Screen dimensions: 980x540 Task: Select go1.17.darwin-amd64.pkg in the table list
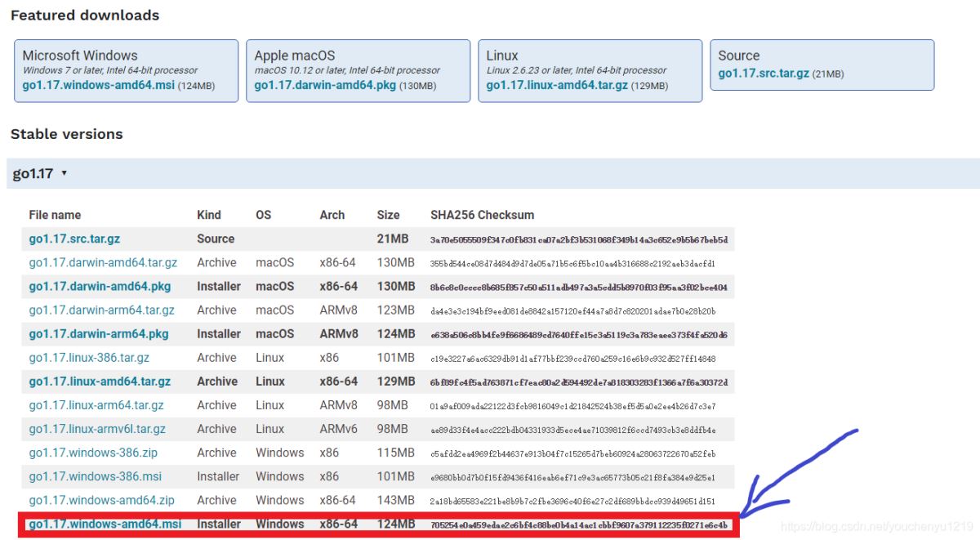pyautogui.click(x=100, y=286)
